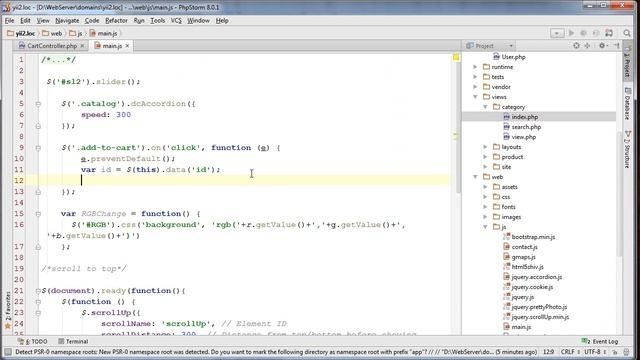This screenshot has height=360, width=640.
Task: Open the Terminal tool window
Action: coord(73,341)
